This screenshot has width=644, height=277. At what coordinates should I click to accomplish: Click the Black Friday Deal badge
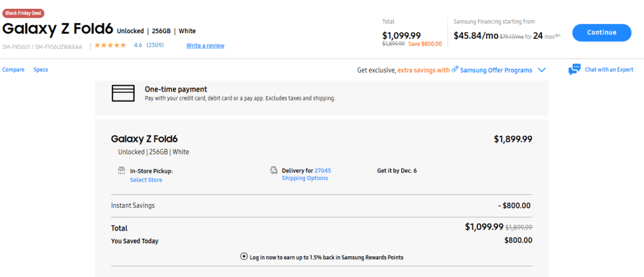[23, 13]
